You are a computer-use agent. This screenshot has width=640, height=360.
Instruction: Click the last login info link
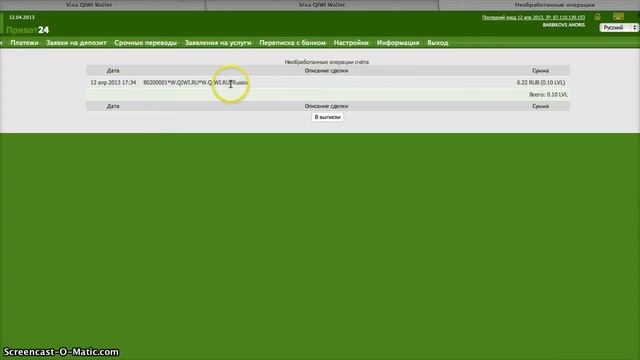point(533,18)
